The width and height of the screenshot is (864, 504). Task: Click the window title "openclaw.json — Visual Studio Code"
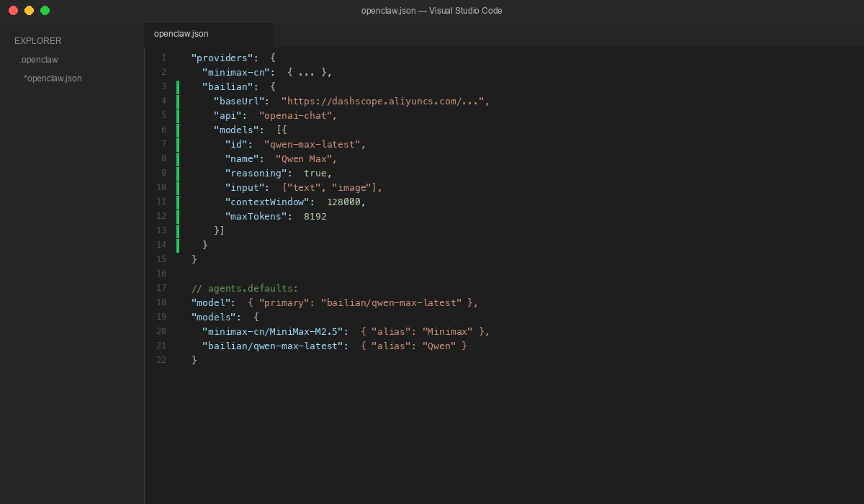click(x=432, y=11)
